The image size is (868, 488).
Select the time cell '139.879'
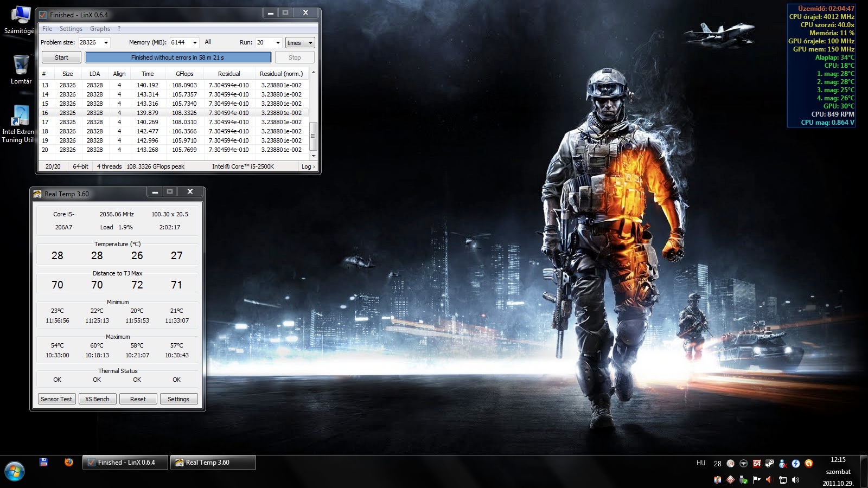click(x=148, y=113)
